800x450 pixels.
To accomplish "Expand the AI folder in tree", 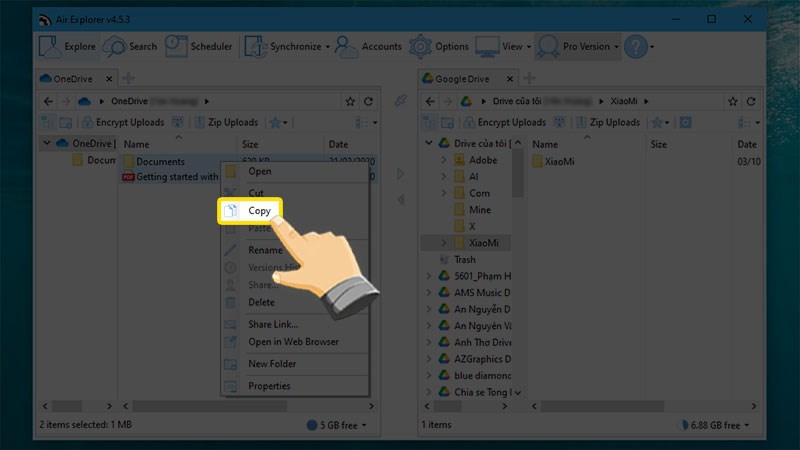I will pyautogui.click(x=443, y=177).
